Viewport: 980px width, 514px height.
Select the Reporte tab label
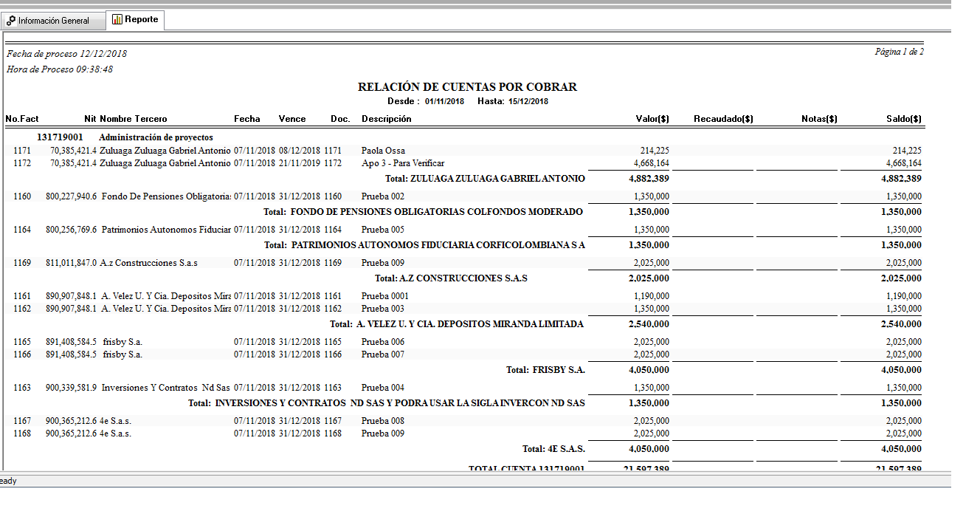pyautogui.click(x=141, y=19)
